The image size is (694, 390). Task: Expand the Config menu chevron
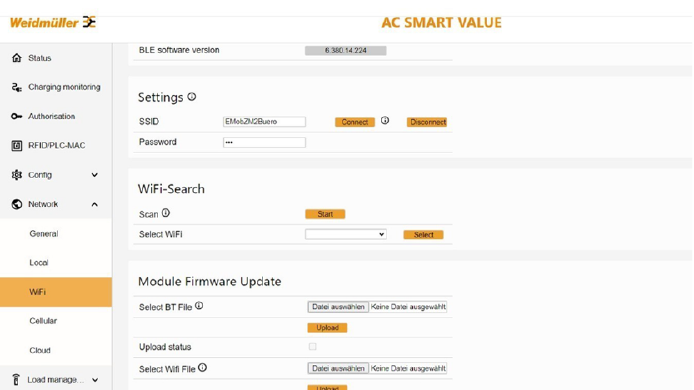[x=94, y=175]
